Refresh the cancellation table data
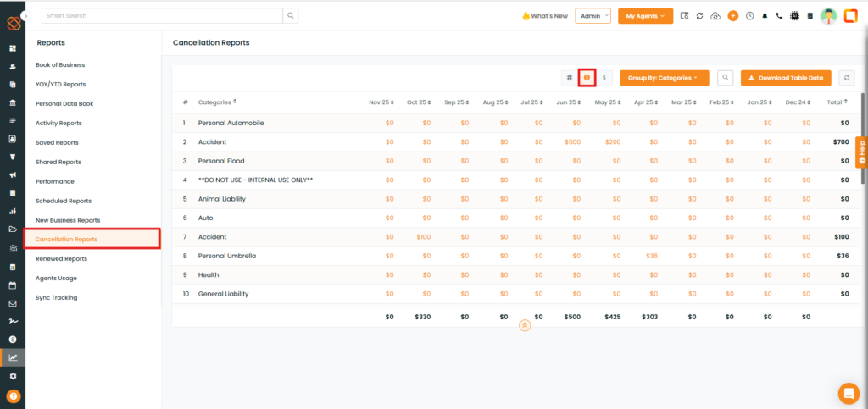Viewport: 868px width, 409px height. pos(846,78)
